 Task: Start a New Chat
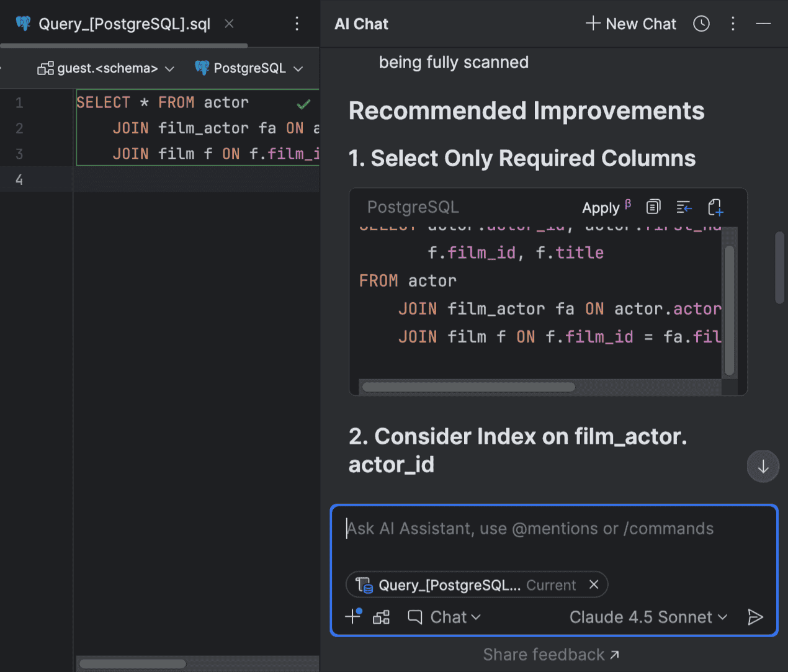[630, 24]
